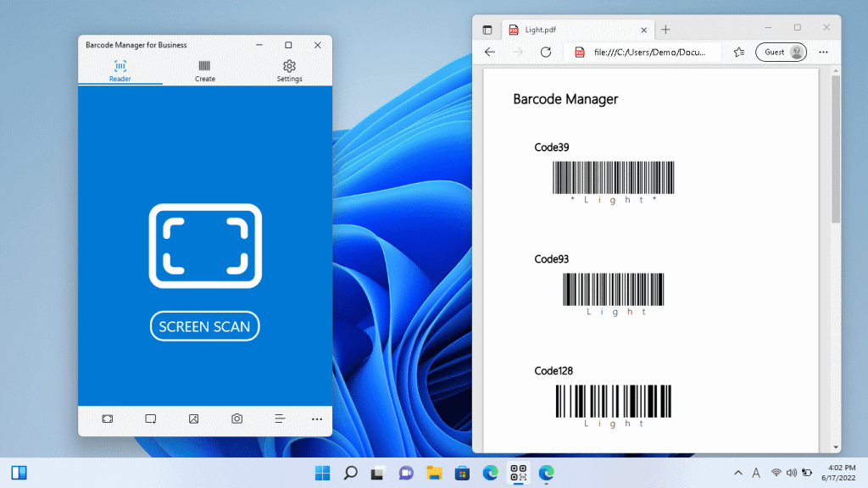Select the Light.pdf browser tab
This screenshot has height=488, width=868.
click(x=568, y=29)
